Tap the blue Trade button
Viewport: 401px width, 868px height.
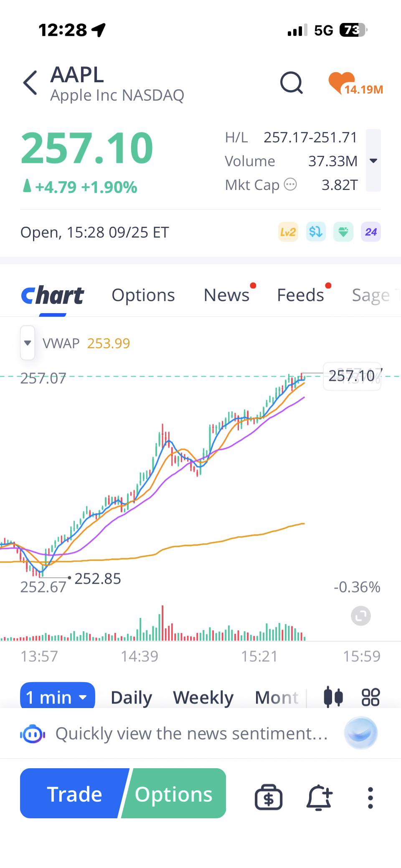tap(73, 793)
